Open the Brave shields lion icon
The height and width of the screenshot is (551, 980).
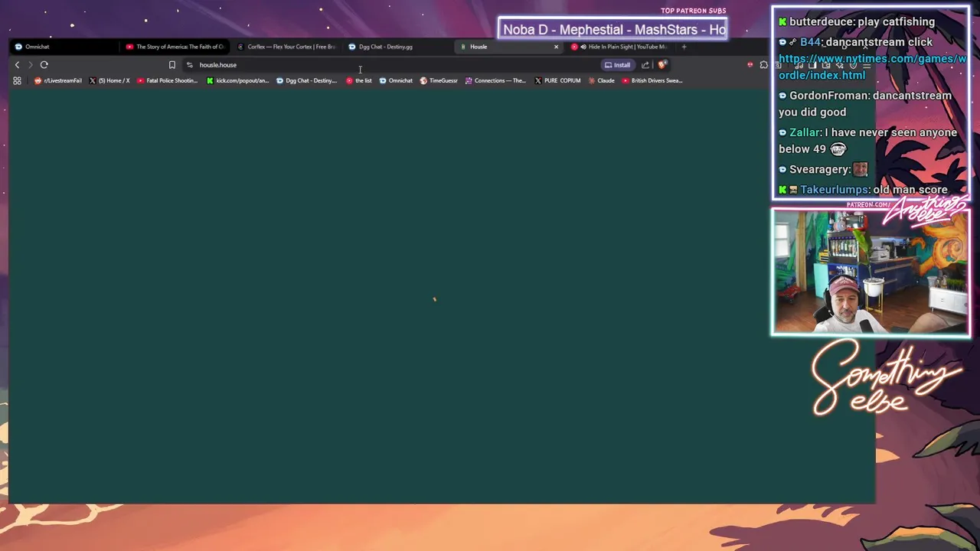662,65
